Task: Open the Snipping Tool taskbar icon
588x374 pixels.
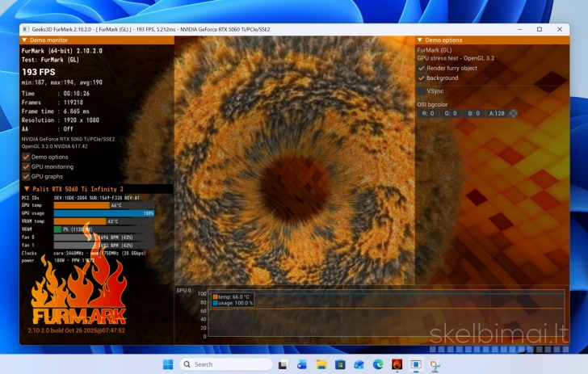Action: click(x=435, y=364)
